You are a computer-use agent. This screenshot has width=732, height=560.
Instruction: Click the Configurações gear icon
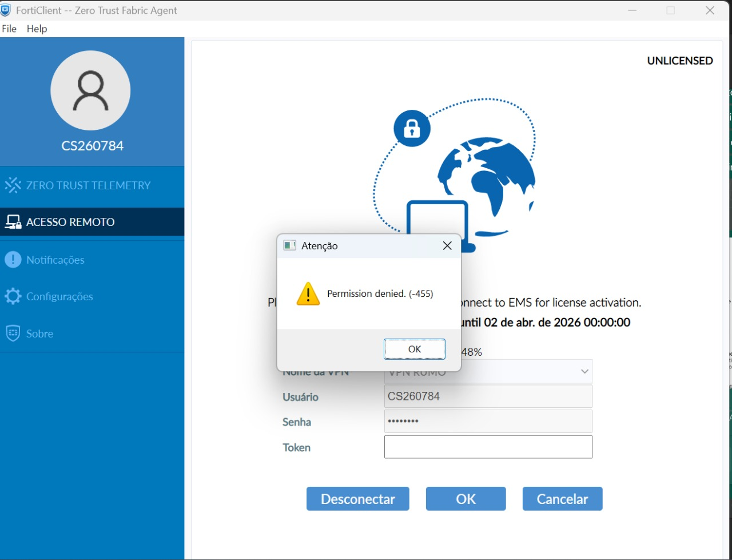(x=13, y=296)
